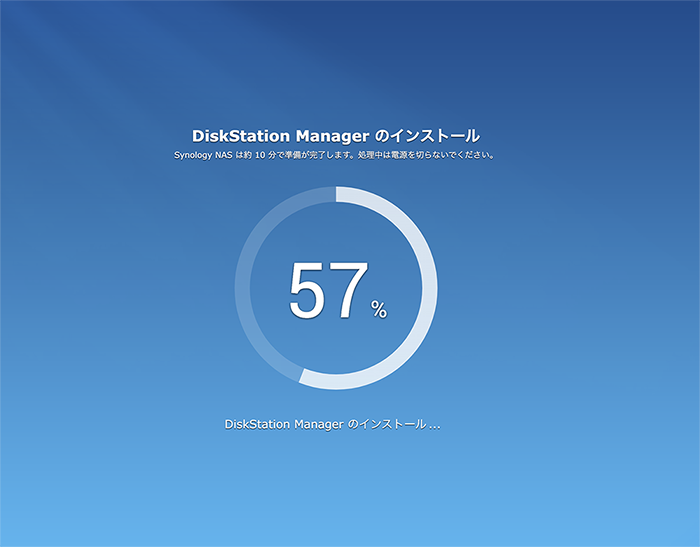Click the 57 percentage number

point(329,291)
